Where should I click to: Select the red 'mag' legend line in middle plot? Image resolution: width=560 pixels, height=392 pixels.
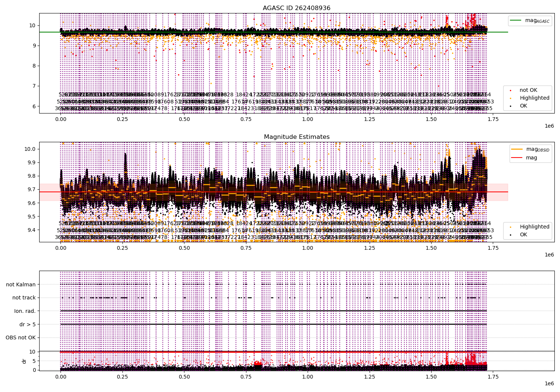click(x=517, y=158)
